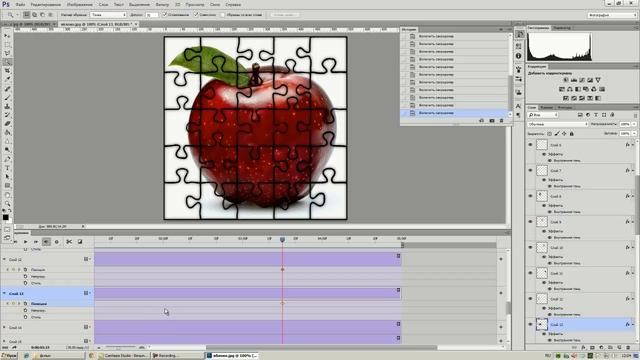640x360 pixels.
Task: Open fx effects icon on Слой 6
Action: coord(627,145)
